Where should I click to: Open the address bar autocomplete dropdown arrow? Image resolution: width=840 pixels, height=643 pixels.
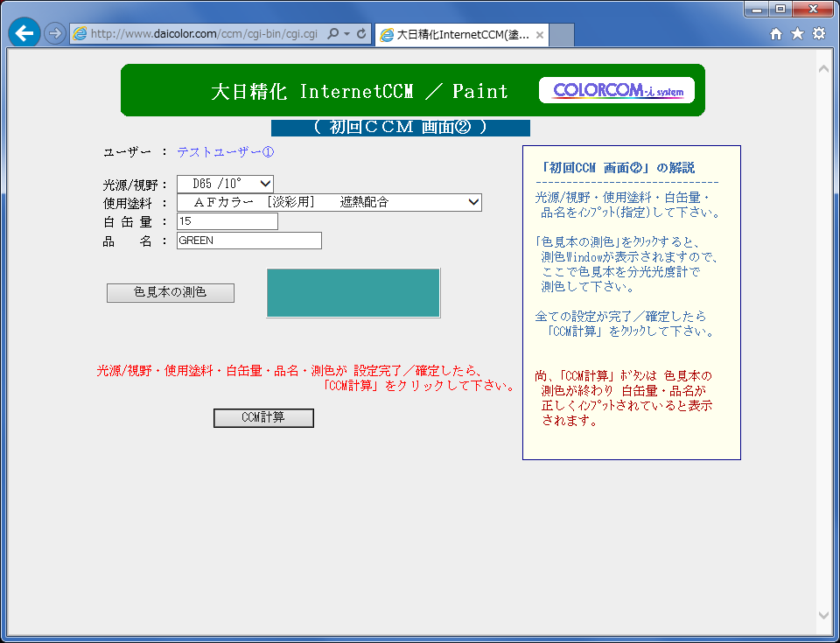coord(346,34)
